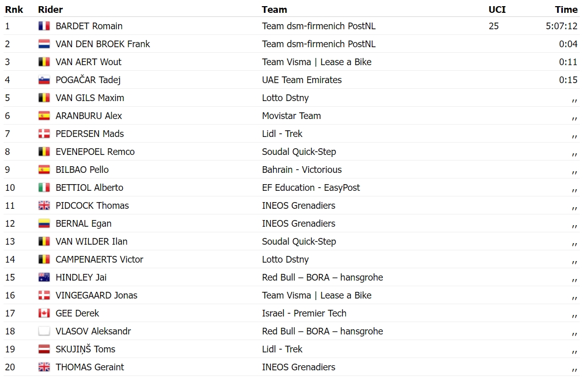This screenshot has width=588, height=377.
Task: Click the Time column header
Action: pos(566,9)
